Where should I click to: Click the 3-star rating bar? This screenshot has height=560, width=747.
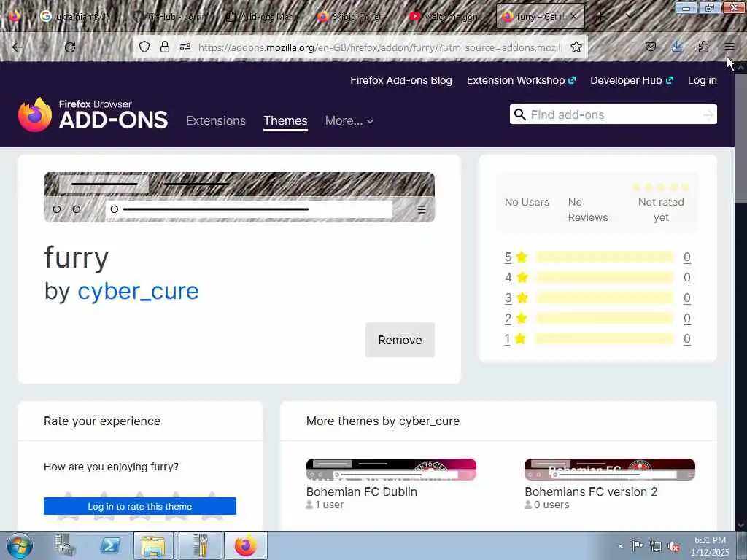[x=605, y=297]
